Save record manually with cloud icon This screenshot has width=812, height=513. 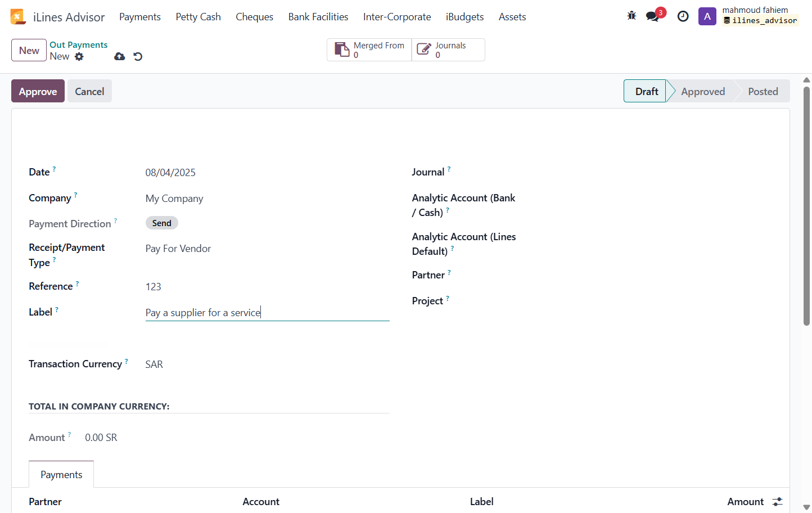point(119,56)
